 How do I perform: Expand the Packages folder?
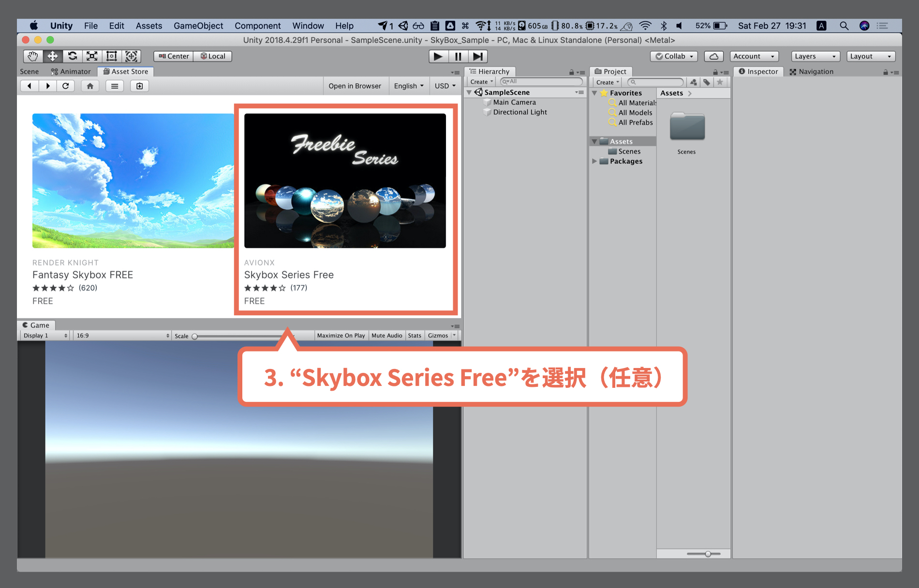point(594,161)
